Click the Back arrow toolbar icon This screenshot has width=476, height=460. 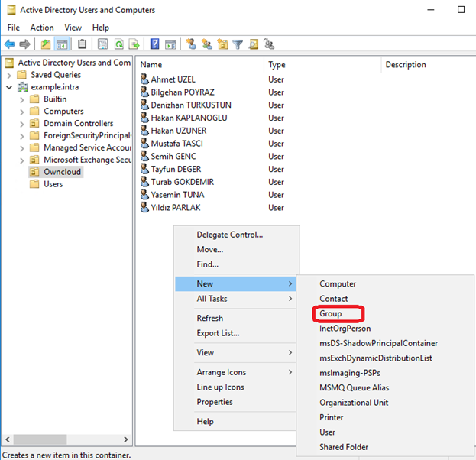10,44
